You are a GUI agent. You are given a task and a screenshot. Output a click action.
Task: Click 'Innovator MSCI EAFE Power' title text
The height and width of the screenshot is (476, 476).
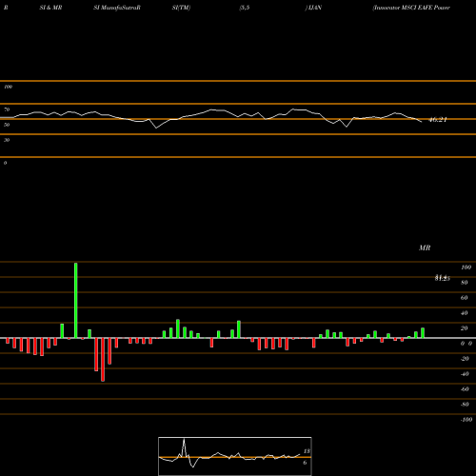coord(412,8)
